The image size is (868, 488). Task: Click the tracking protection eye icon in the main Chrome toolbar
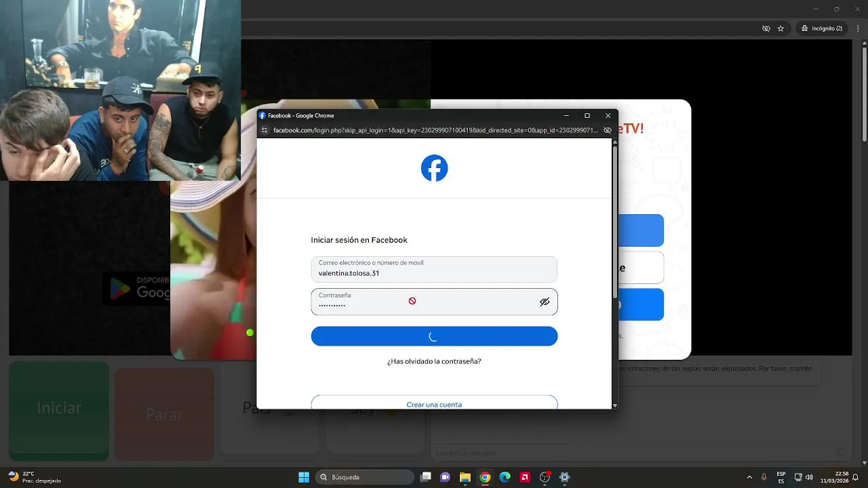(x=766, y=28)
